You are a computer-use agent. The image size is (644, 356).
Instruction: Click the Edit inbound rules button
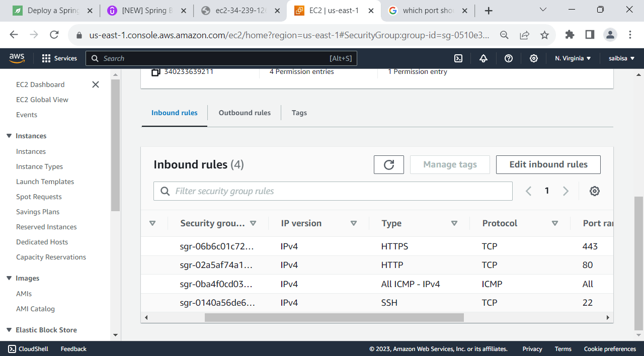click(x=548, y=164)
